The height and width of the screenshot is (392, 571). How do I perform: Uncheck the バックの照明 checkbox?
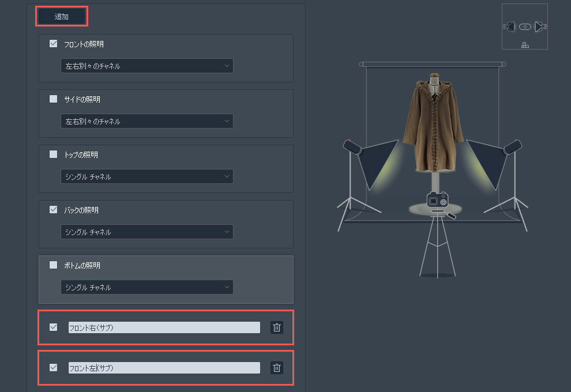[x=54, y=210]
